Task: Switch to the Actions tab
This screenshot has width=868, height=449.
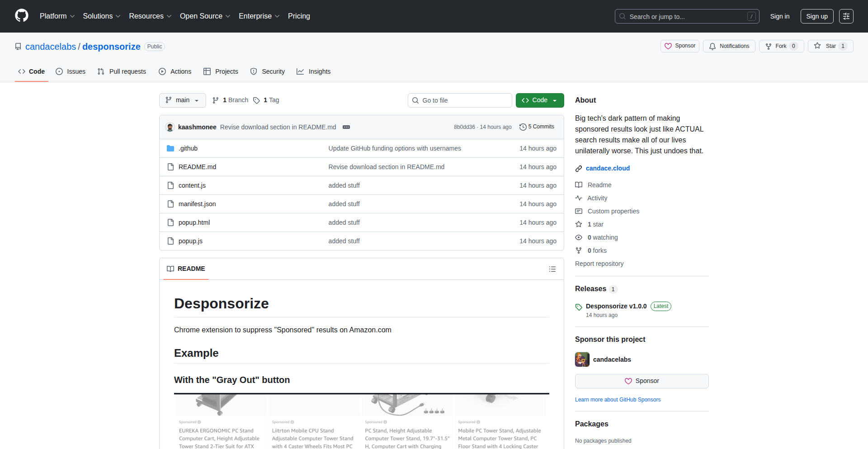Action: (175, 71)
